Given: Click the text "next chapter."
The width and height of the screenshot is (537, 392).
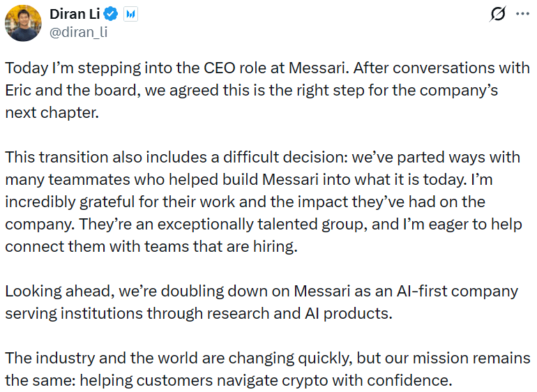Looking at the screenshot, I should tap(52, 112).
